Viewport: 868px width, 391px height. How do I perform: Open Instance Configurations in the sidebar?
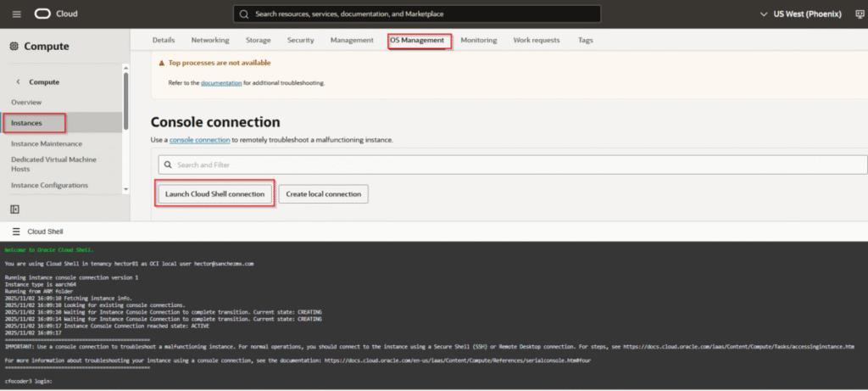click(x=49, y=185)
